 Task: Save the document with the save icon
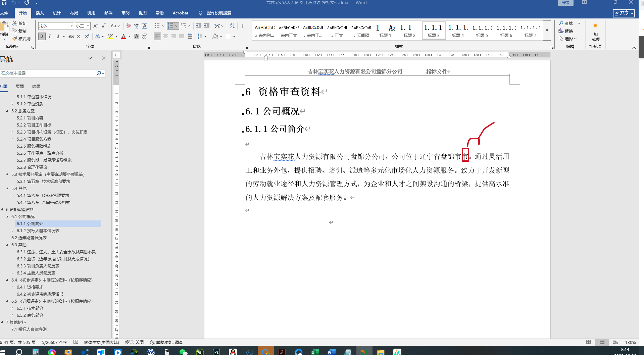tap(4, 3)
